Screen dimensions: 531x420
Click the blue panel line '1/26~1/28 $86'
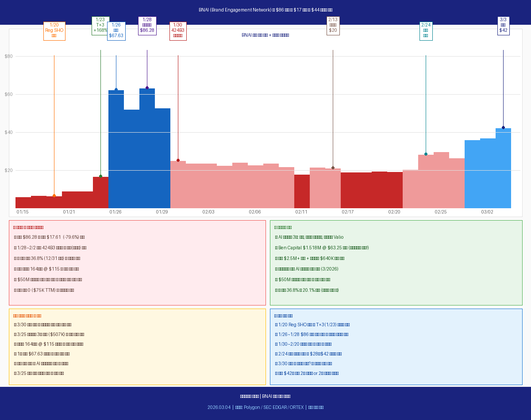(x=312, y=334)
